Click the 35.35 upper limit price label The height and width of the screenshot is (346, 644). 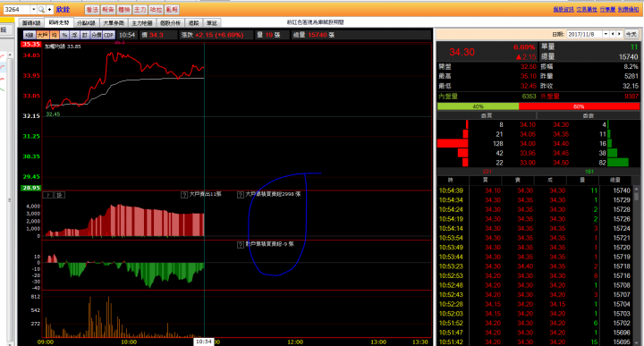31,45
